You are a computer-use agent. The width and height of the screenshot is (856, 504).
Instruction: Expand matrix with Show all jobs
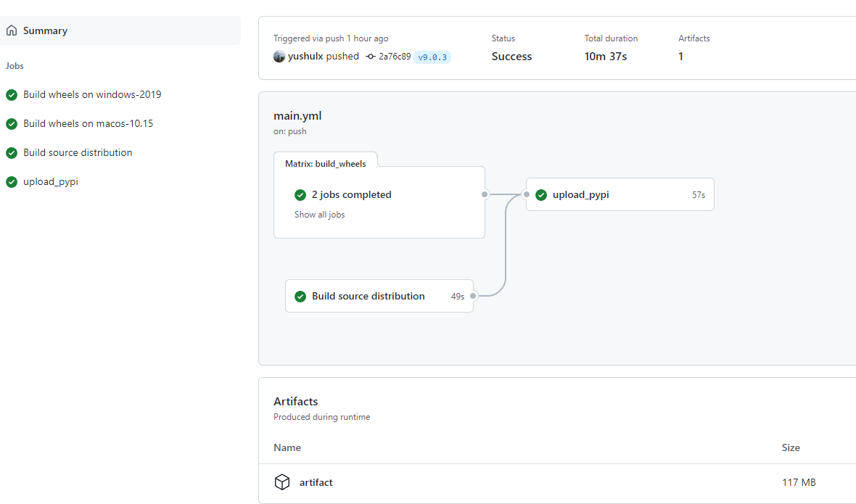(319, 215)
